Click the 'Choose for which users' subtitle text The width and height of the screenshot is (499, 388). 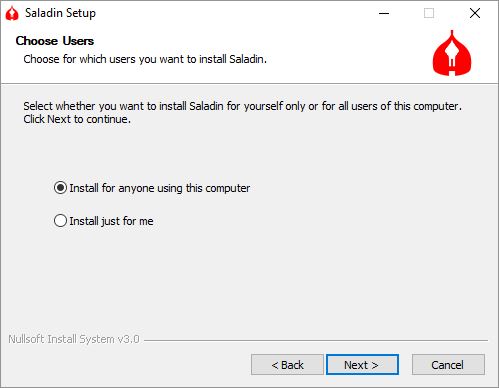click(x=145, y=59)
